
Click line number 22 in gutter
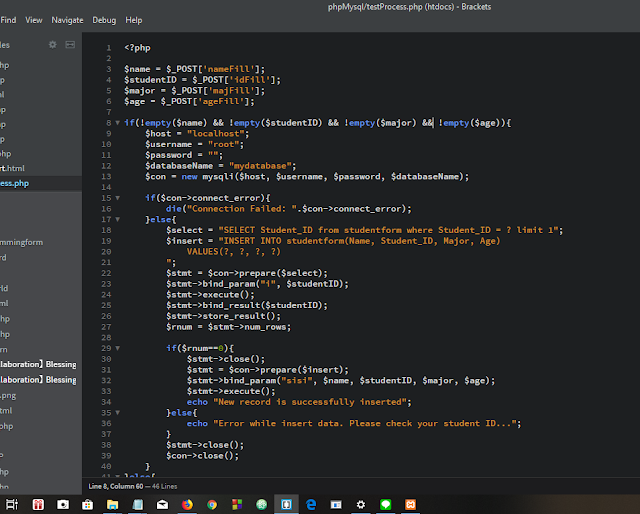[106, 273]
